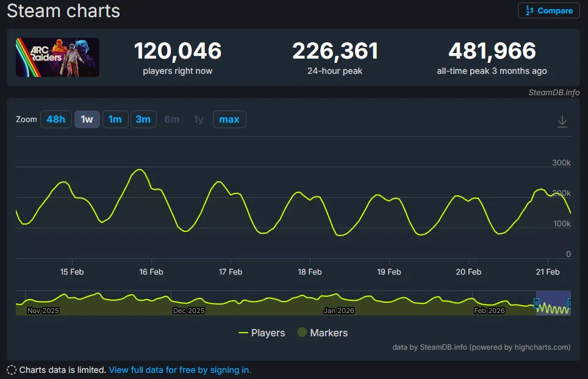Click the 19 Feb axis label

389,272
